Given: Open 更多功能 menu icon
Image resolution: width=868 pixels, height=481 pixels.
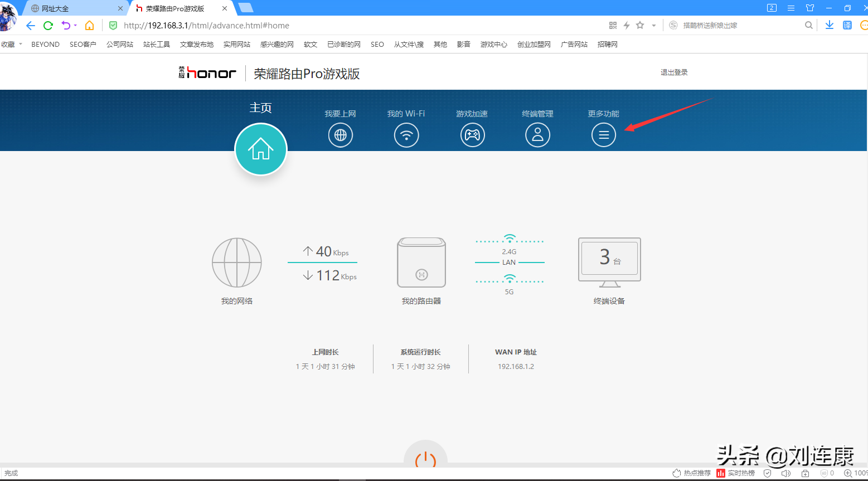Looking at the screenshot, I should (x=603, y=135).
